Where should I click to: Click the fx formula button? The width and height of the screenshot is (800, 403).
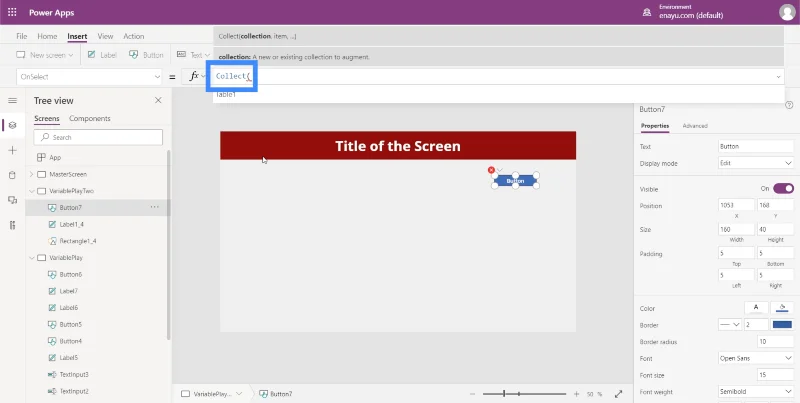pos(194,77)
